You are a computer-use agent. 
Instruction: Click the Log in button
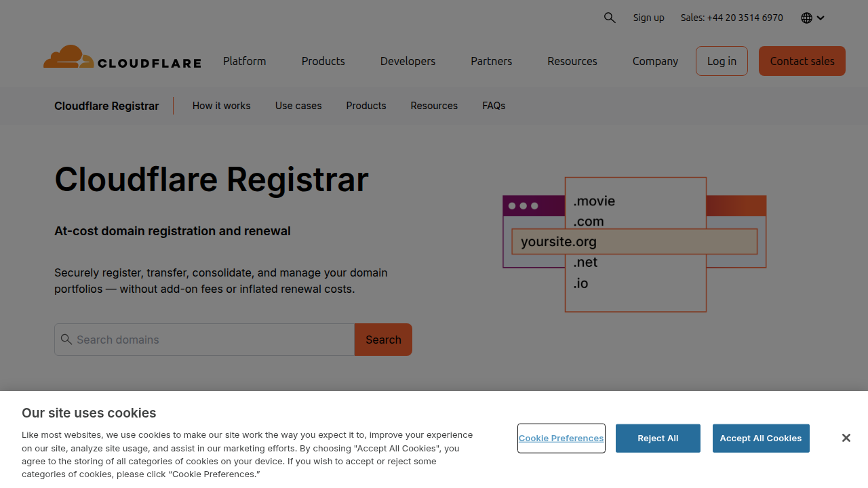coord(722,61)
